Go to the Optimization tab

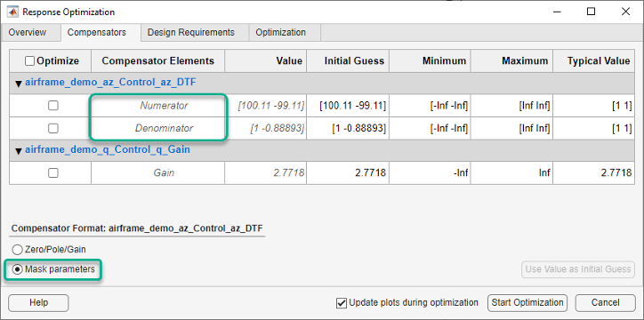(280, 32)
